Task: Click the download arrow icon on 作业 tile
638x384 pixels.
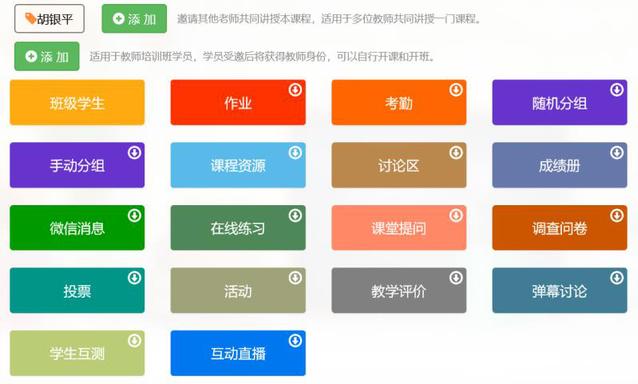Action: click(x=295, y=89)
